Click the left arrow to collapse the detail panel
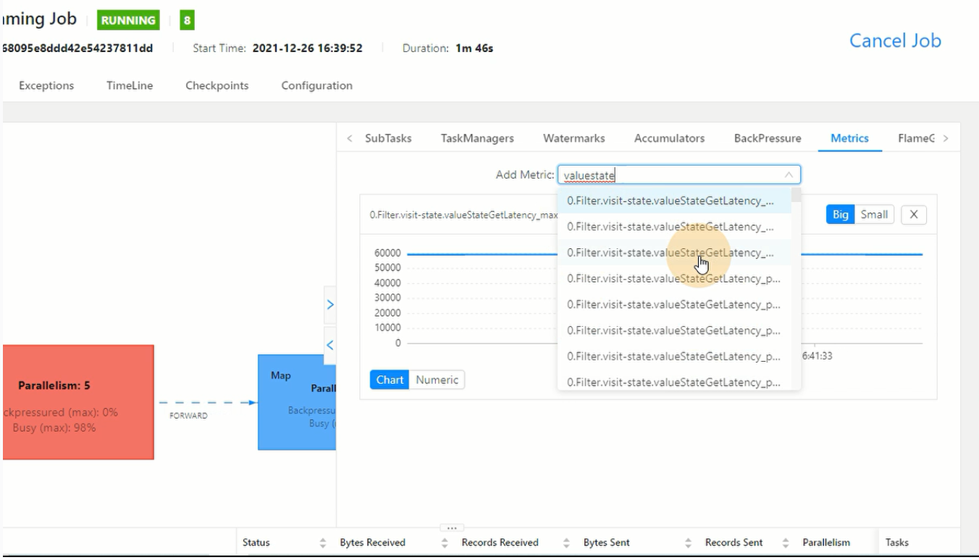The height and width of the screenshot is (560, 979). 331,345
